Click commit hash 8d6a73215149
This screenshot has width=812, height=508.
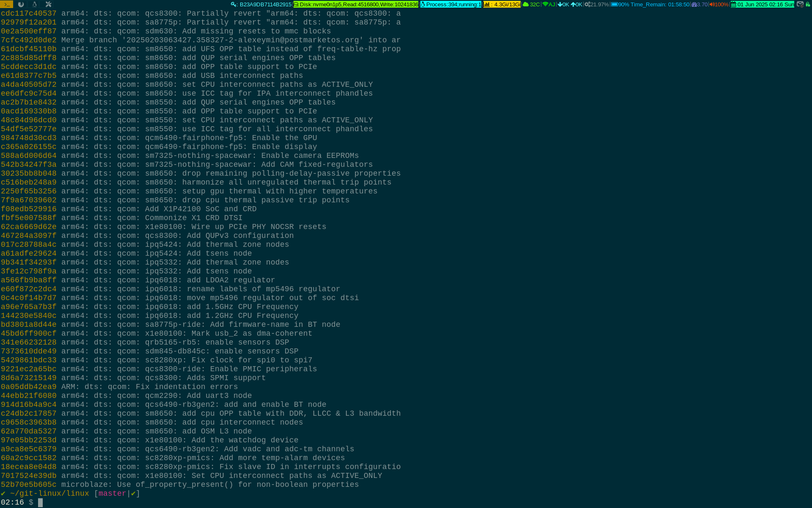(28, 378)
